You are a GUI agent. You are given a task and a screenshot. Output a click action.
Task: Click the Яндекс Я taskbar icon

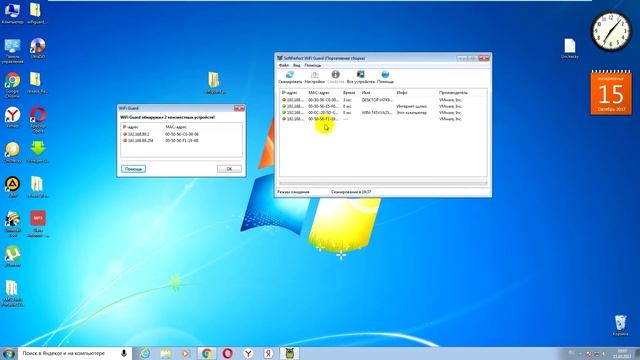point(268,353)
